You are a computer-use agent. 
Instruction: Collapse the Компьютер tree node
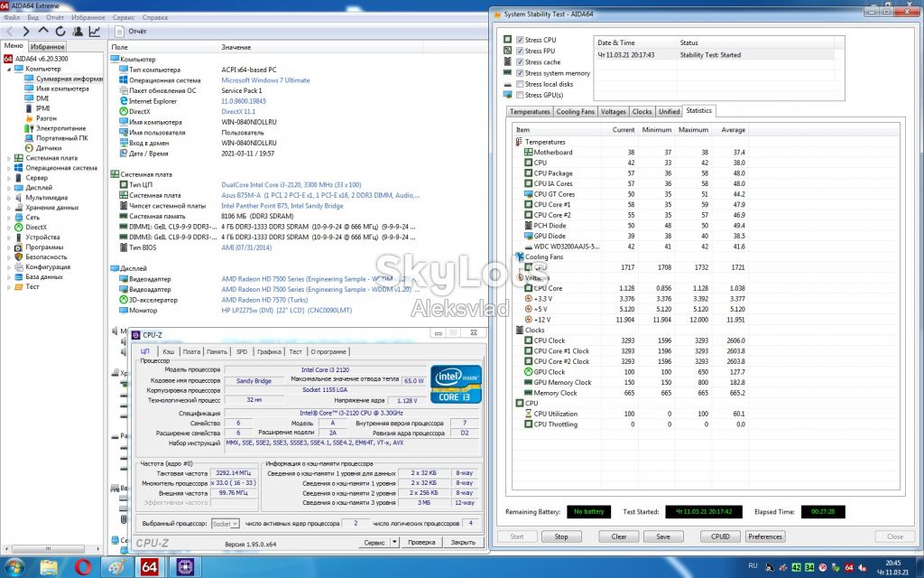tap(9, 69)
